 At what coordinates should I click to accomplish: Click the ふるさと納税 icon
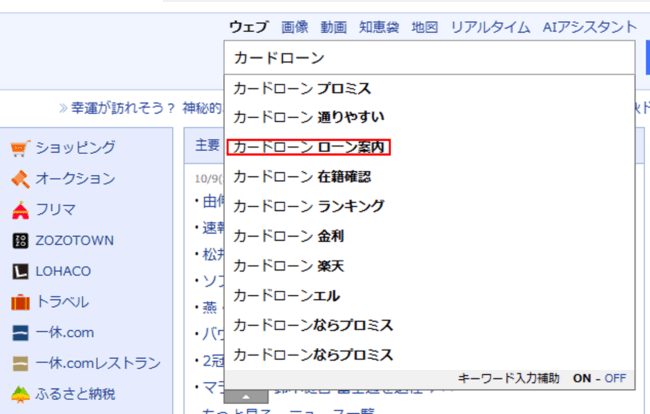(x=20, y=394)
